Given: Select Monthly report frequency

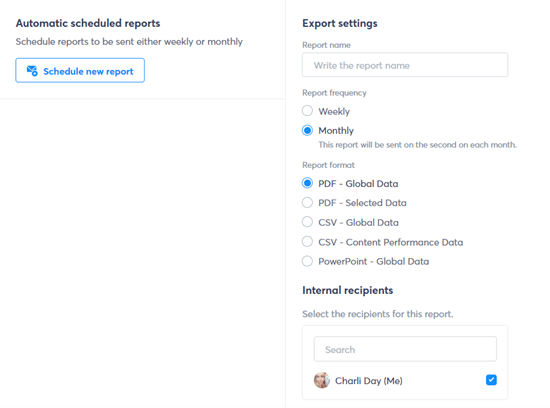Looking at the screenshot, I should [x=307, y=131].
